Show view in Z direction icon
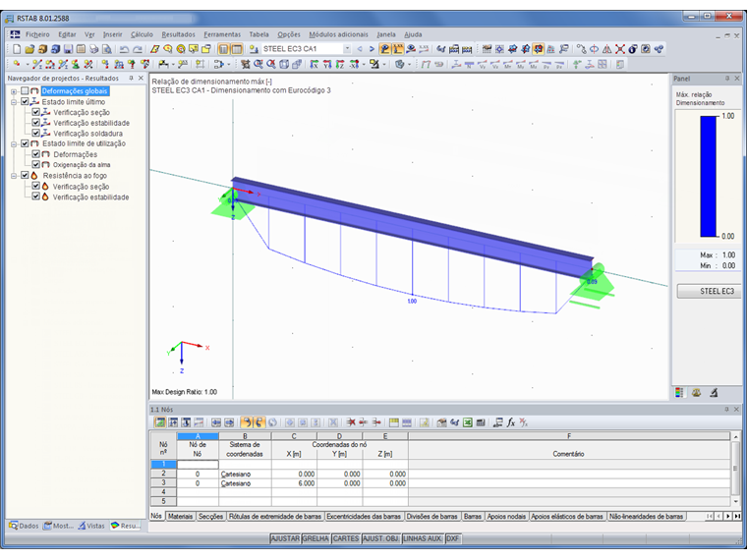Viewport: 747px width, 560px height. (x=340, y=64)
